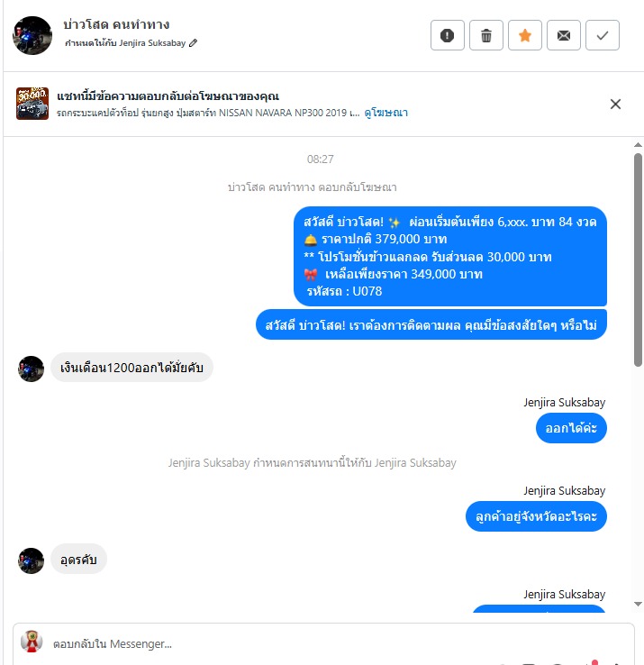The width and height of the screenshot is (644, 665).
Task: Edit assignee with pencil icon beside Jenjira Suksabay
Action: point(193,43)
